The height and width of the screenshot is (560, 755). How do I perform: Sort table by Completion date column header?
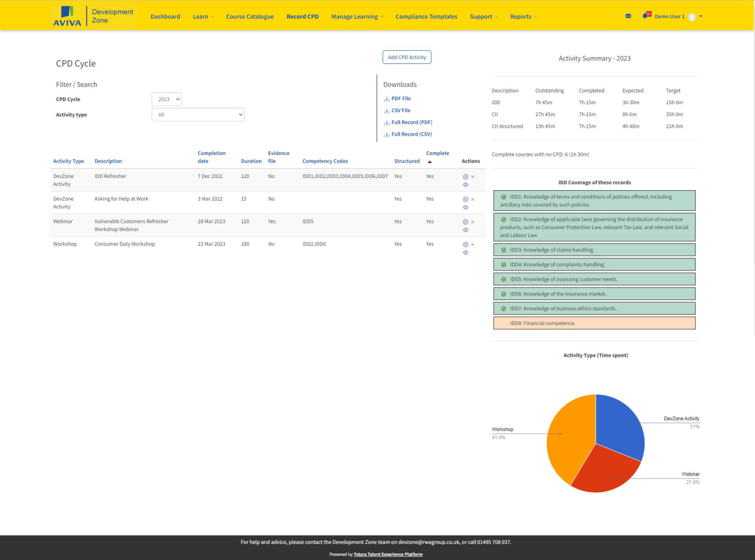(x=211, y=157)
